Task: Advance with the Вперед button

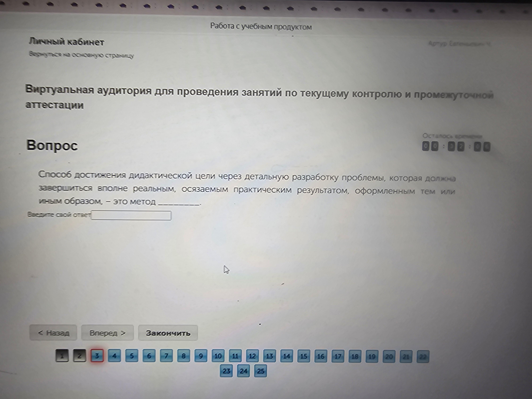Action: (107, 333)
